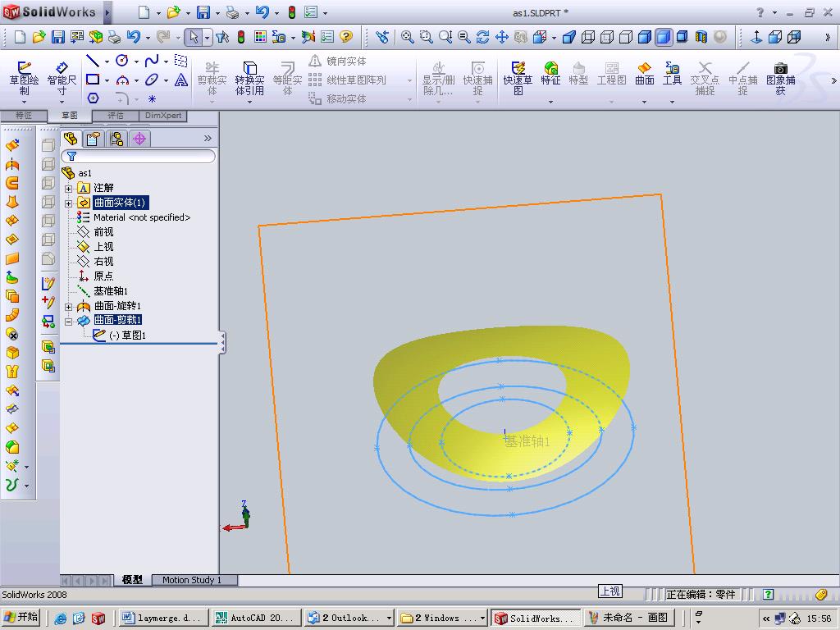Toggle Shadows in Shaded Mode

(682, 36)
